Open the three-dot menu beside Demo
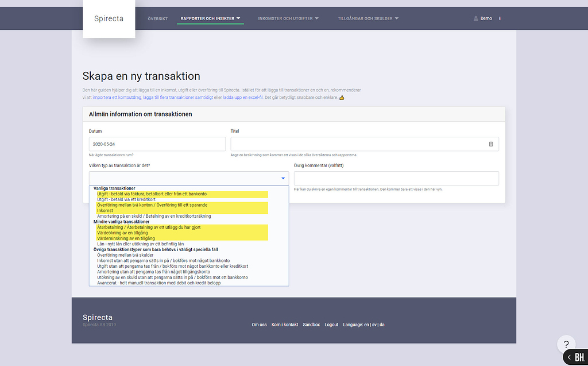This screenshot has height=366, width=588. (500, 18)
